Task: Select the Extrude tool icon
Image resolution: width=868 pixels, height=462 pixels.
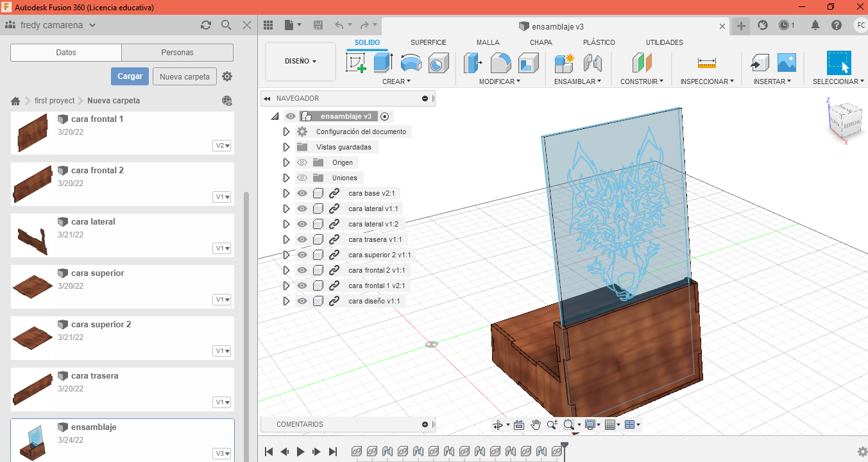Action: (x=383, y=63)
